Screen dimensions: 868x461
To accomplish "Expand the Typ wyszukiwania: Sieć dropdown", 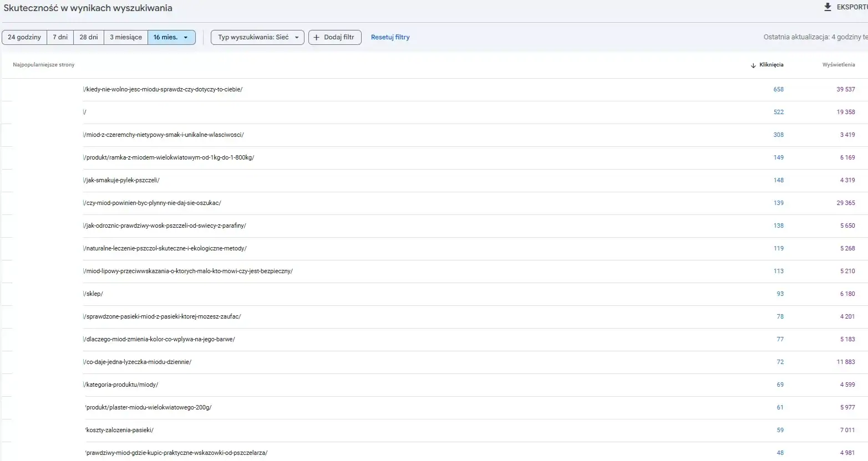I will point(257,37).
